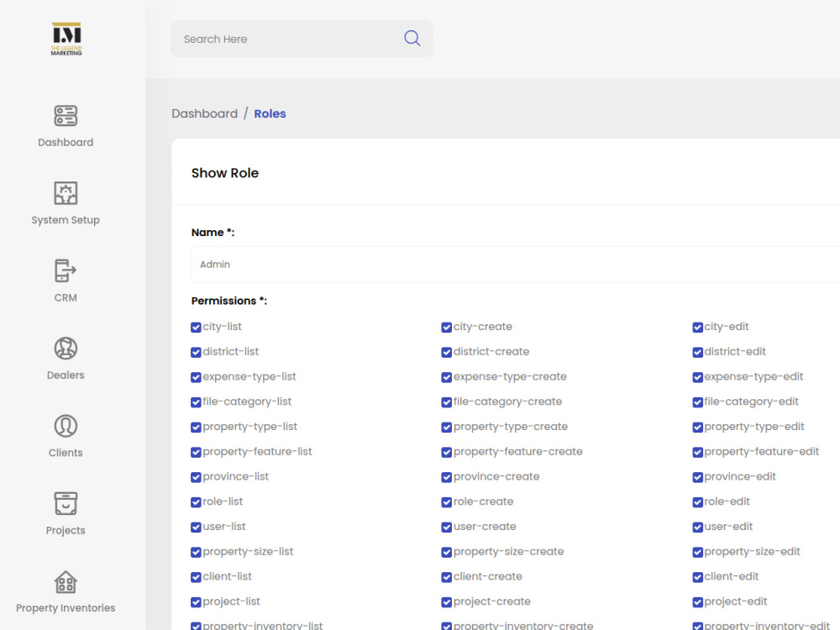Disable the project-create permission
Viewport: 840px width, 630px height.
pos(447,602)
